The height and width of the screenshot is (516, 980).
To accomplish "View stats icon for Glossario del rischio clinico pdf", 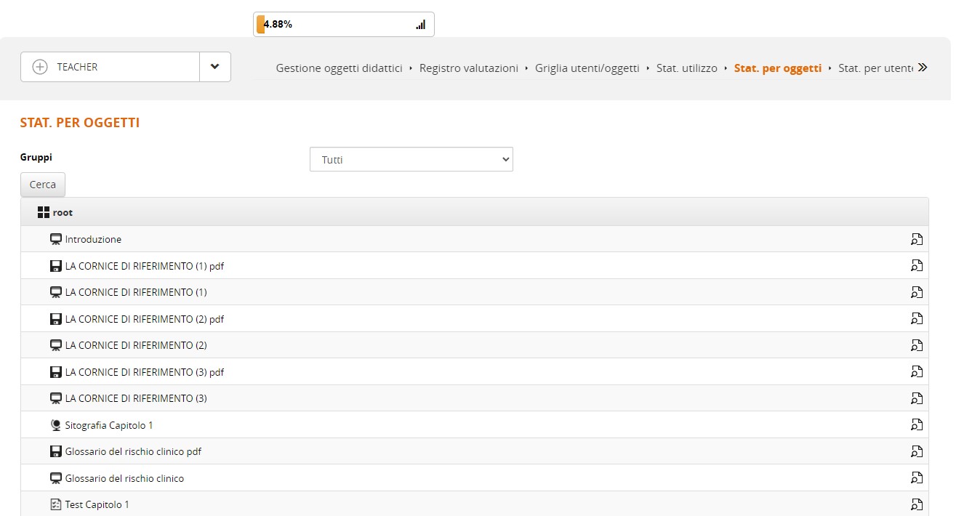I will click(x=917, y=451).
